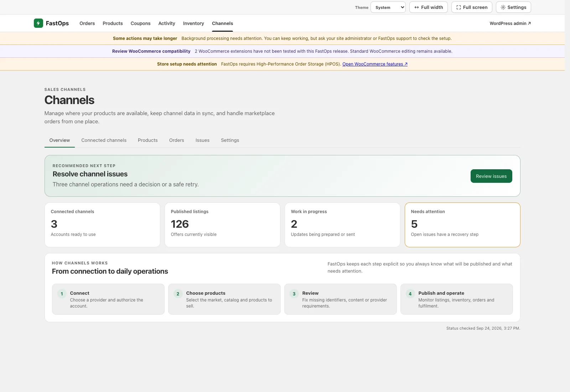Click the 'Resolve channel issues' heading
The width and height of the screenshot is (570, 392).
(x=90, y=174)
